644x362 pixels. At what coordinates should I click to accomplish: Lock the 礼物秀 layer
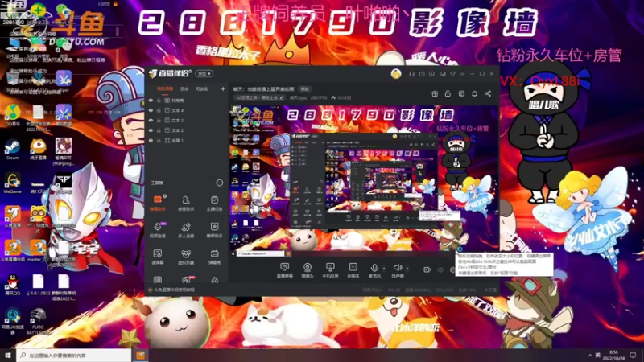tap(159, 101)
